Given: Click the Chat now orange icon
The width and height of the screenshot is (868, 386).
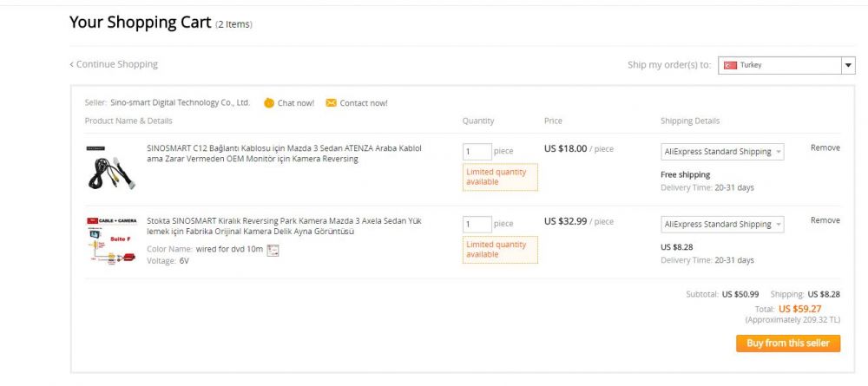Looking at the screenshot, I should 269,103.
